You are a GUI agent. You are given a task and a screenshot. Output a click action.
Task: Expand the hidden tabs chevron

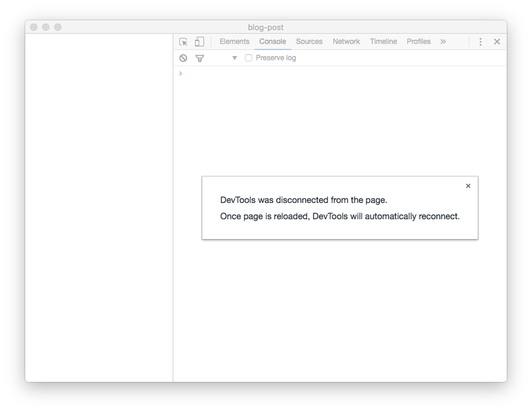tap(443, 42)
